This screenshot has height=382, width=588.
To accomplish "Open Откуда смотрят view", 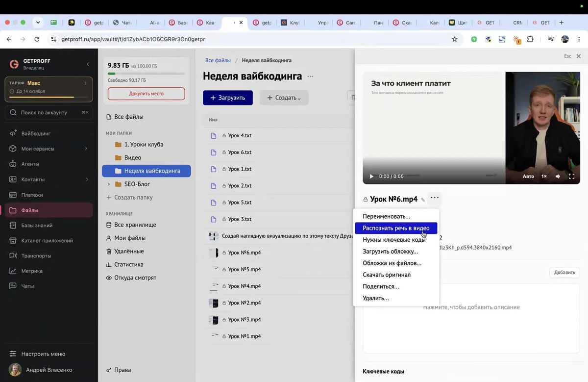I will (135, 278).
